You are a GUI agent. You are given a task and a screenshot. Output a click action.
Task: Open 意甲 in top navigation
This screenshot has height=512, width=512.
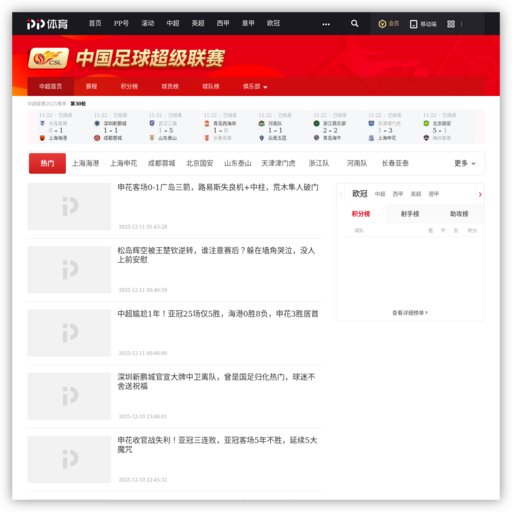[248, 23]
